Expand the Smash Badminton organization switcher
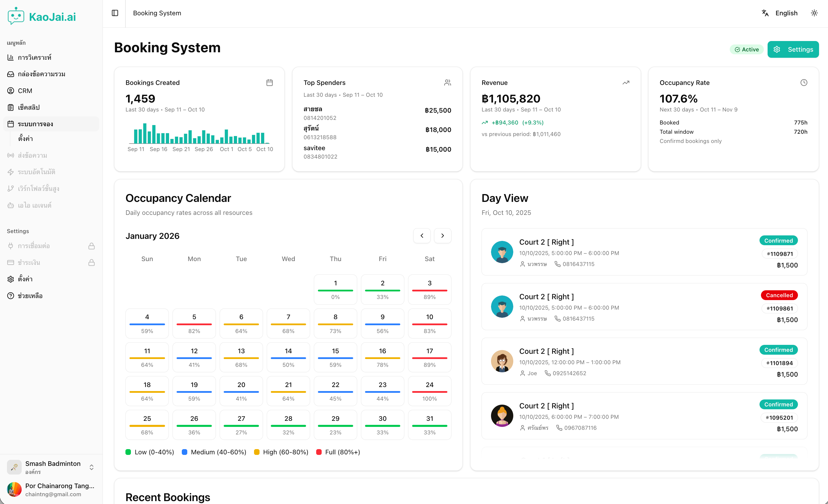This screenshot has height=504, width=828. (x=91, y=467)
